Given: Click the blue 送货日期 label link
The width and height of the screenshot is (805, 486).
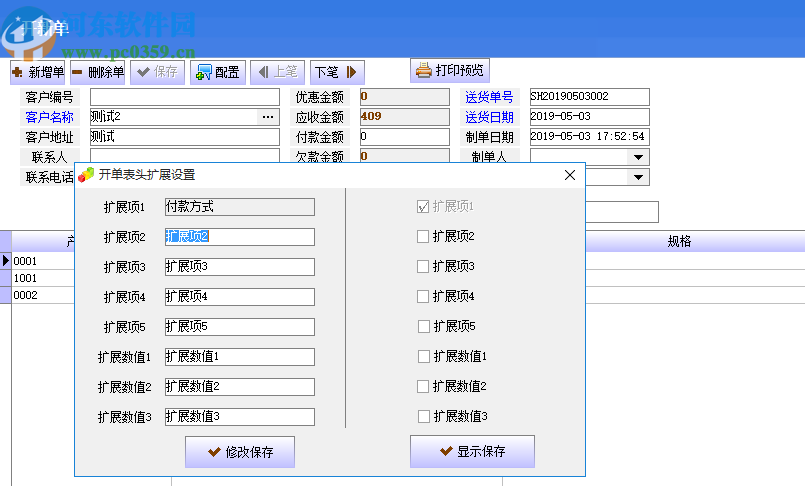Looking at the screenshot, I should point(489,118).
